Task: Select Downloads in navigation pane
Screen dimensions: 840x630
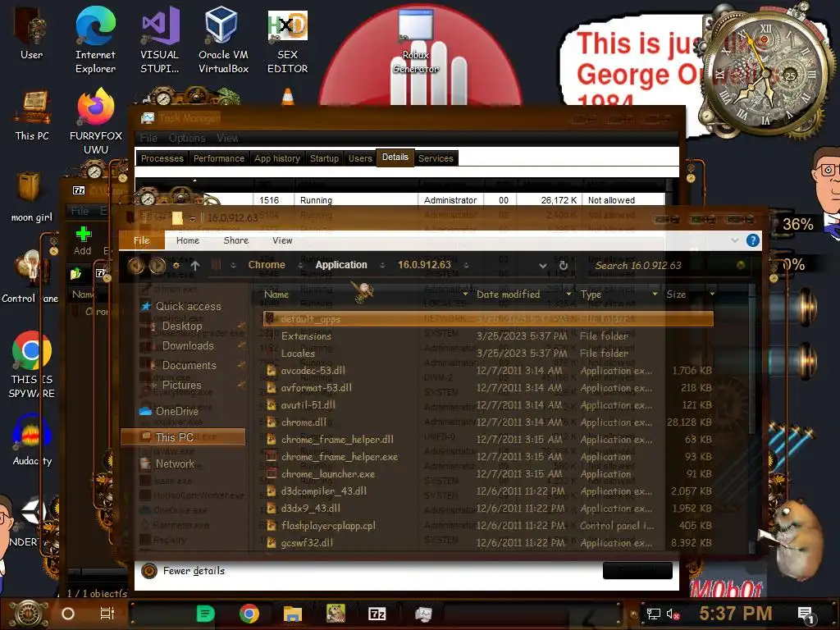Action: click(188, 346)
